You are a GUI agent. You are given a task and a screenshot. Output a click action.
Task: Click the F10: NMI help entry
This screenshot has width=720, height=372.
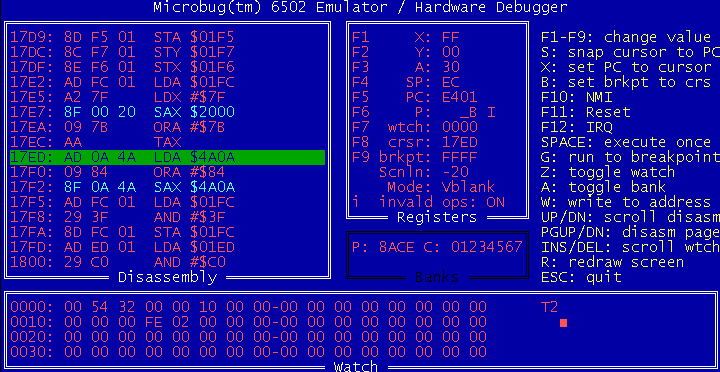point(577,97)
